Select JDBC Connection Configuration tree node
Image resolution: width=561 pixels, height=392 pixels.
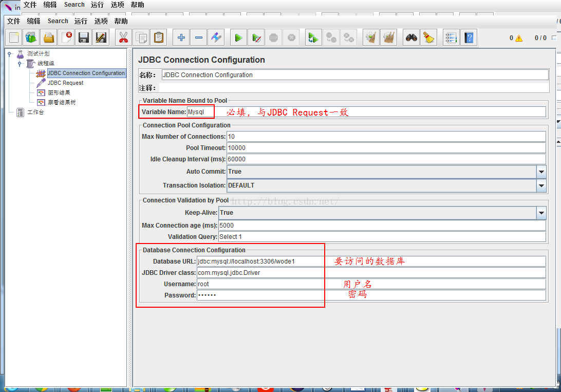tap(86, 73)
